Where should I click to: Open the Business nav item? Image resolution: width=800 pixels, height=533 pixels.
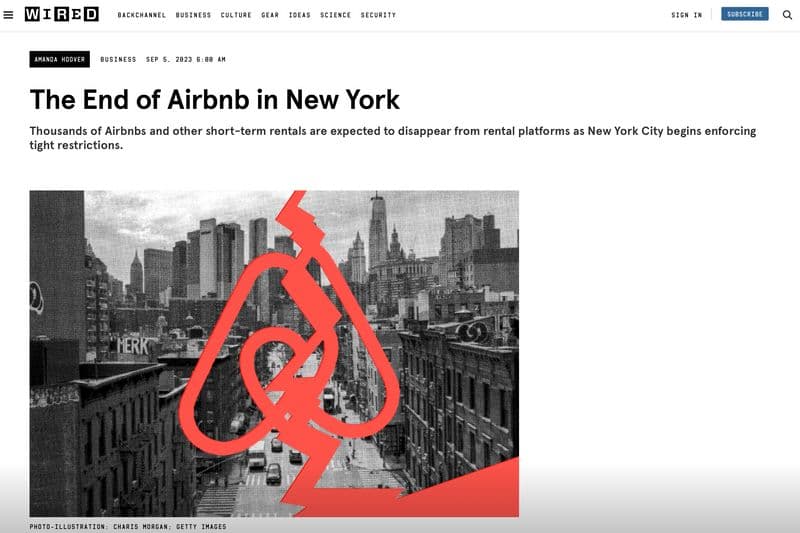[x=193, y=15]
